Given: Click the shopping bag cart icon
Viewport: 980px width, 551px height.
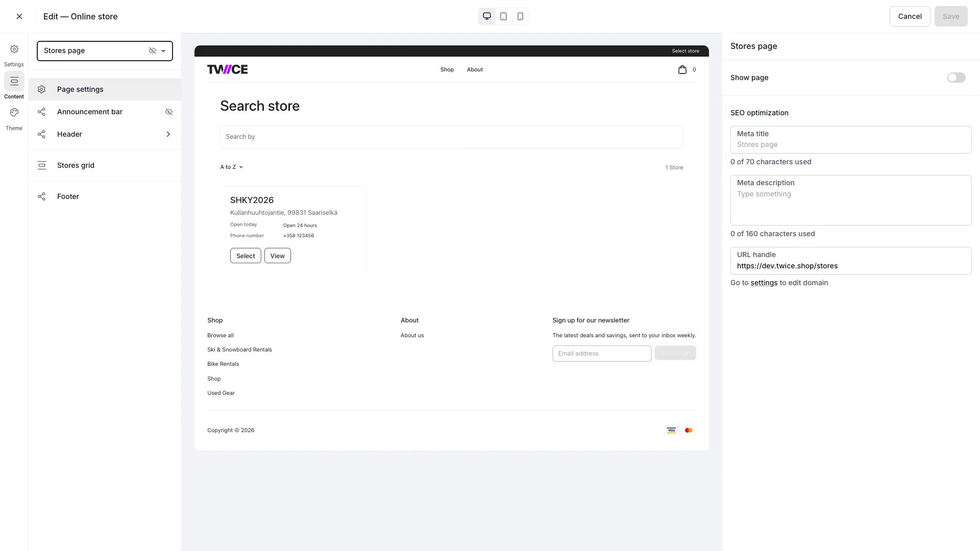Looking at the screenshot, I should pos(682,69).
